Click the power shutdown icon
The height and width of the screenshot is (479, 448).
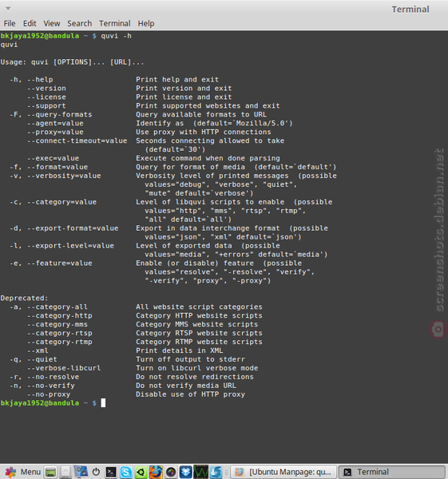(x=96, y=472)
